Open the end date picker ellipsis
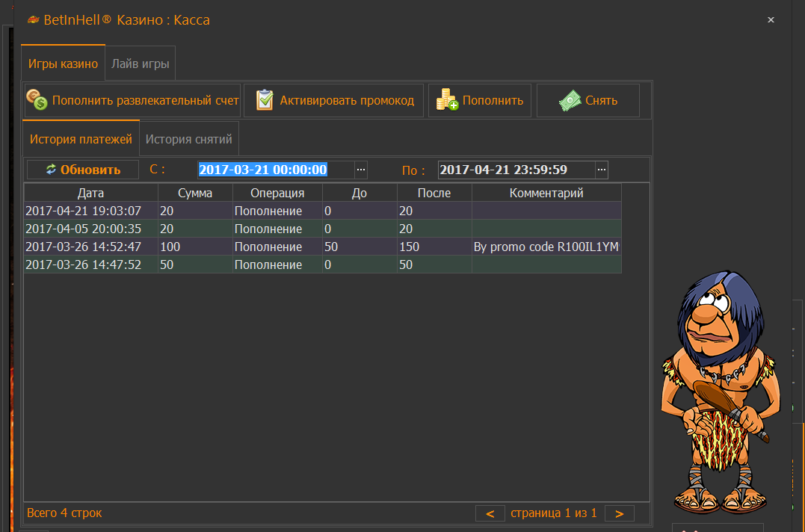The width and height of the screenshot is (805, 532). tap(602, 170)
